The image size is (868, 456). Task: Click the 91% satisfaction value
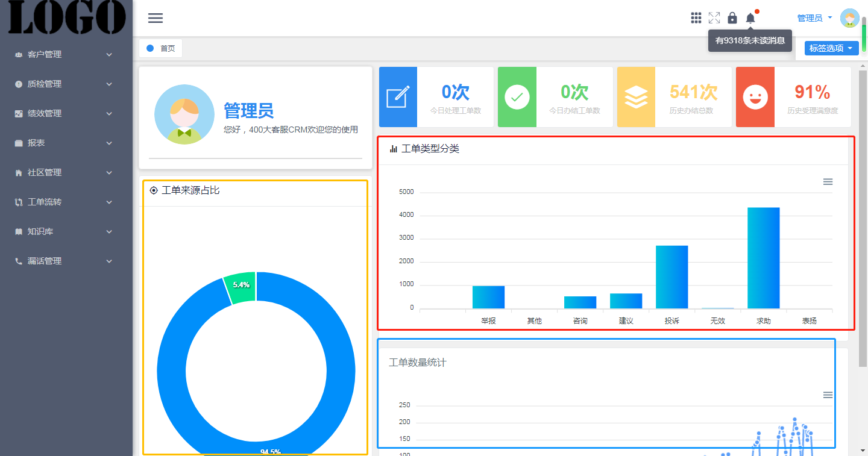[x=812, y=92]
